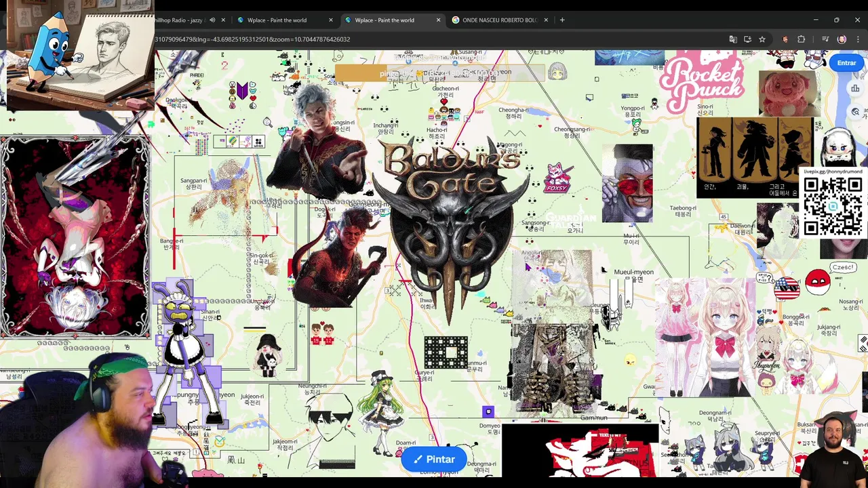868x488 pixels.
Task: Open the Extensions puzzle icon
Action: tap(801, 39)
